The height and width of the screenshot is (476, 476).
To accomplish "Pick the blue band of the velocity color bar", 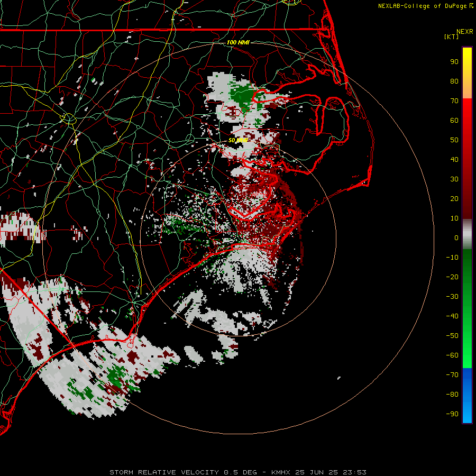I will point(467,395).
